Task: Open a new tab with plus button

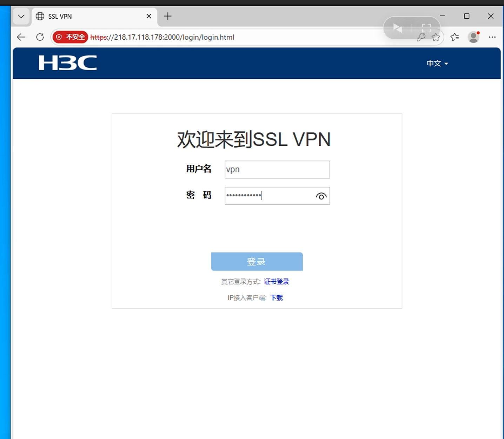Action: click(168, 16)
